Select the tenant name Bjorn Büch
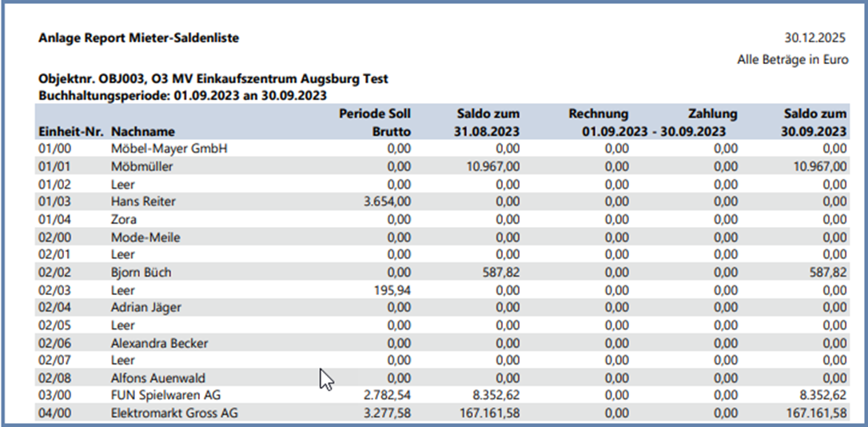Viewport: 868px width, 427px height. click(141, 272)
